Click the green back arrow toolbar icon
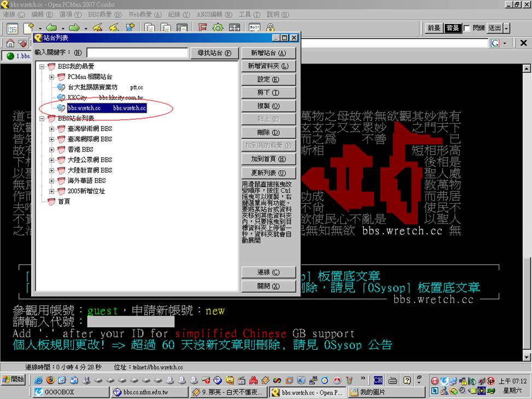Image resolution: width=532 pixels, height=399 pixels. coord(52,28)
